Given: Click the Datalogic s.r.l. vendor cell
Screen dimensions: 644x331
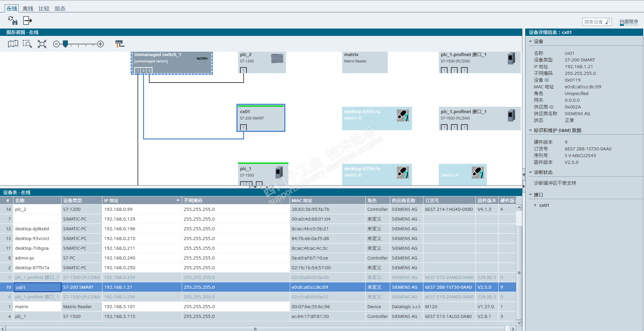Looking at the screenshot, I should 406,306.
